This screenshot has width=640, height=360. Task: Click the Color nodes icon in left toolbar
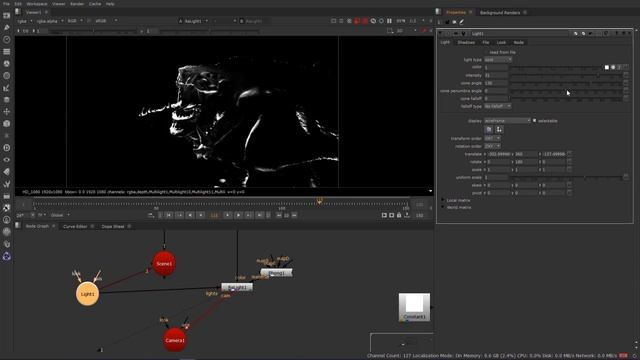(7, 64)
